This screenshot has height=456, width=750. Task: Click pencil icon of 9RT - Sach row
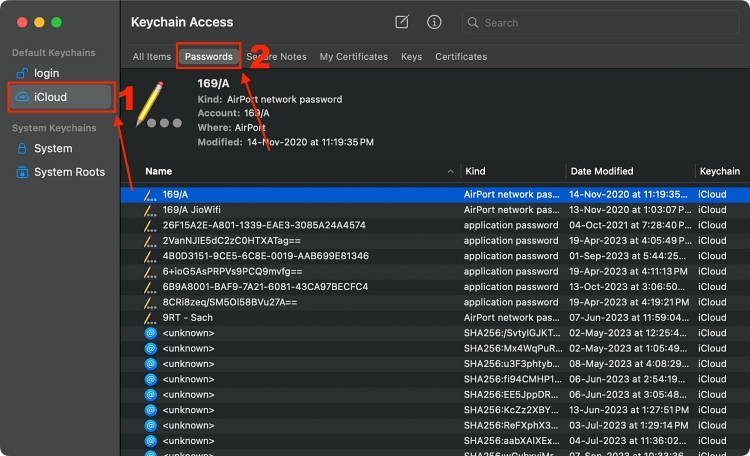click(x=150, y=318)
